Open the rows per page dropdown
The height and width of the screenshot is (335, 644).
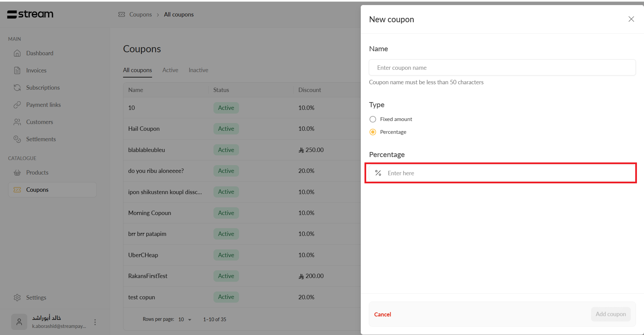185,319
